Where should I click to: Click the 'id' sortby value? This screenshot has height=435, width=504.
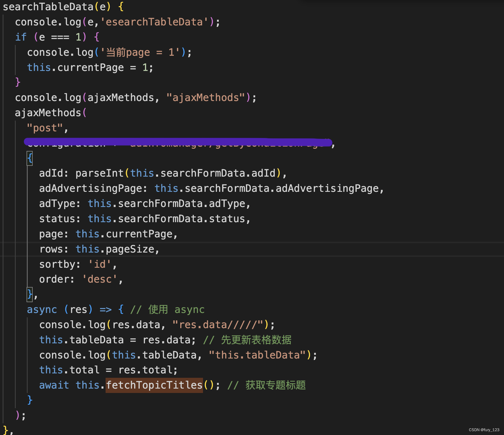[x=99, y=264]
